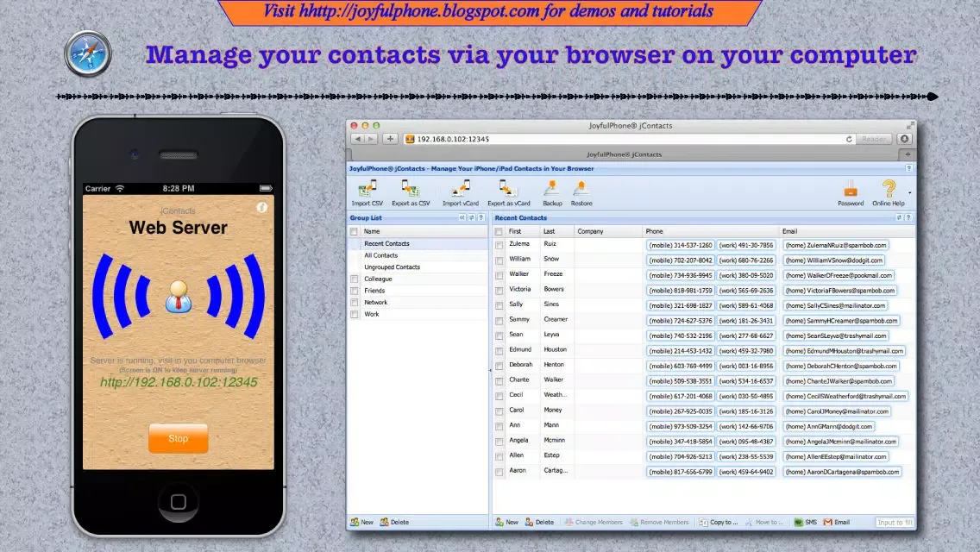This screenshot has width=980, height=552.
Task: Delete the selected contact
Action: 539,522
